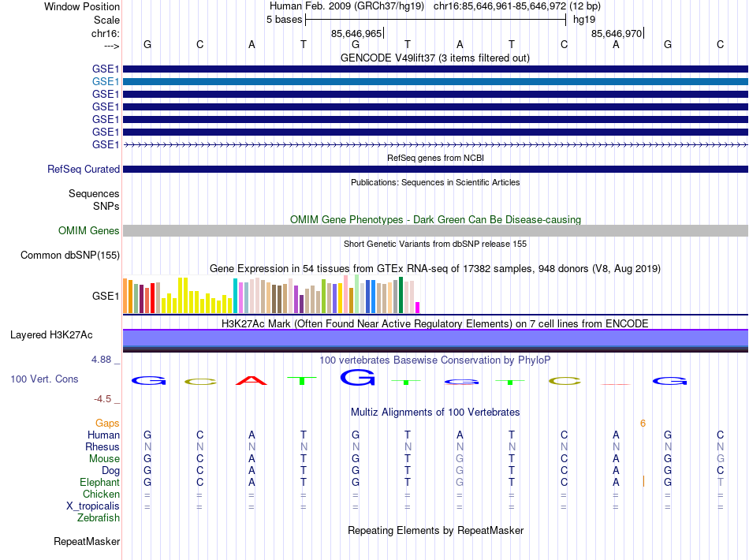749x560 pixels.
Task: Click the Window Position label
Action: click(82, 6)
